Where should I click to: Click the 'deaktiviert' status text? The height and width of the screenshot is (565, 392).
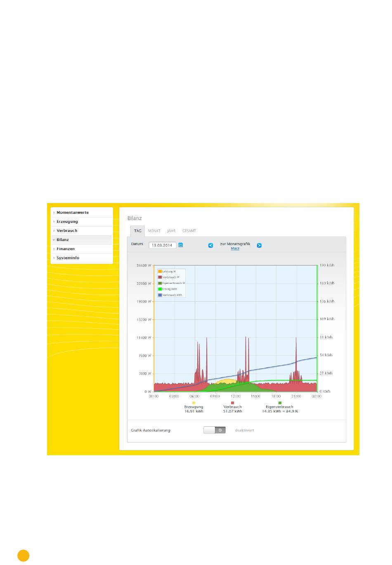245,430
